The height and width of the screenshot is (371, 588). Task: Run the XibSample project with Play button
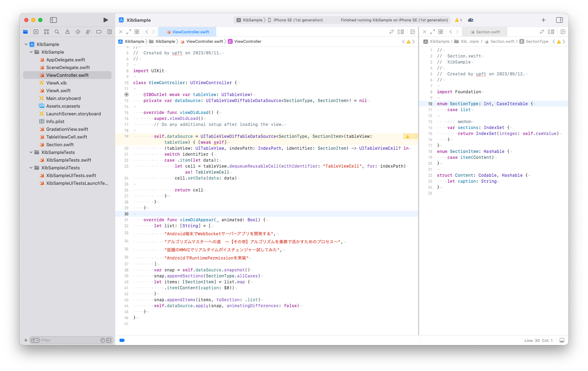point(105,20)
